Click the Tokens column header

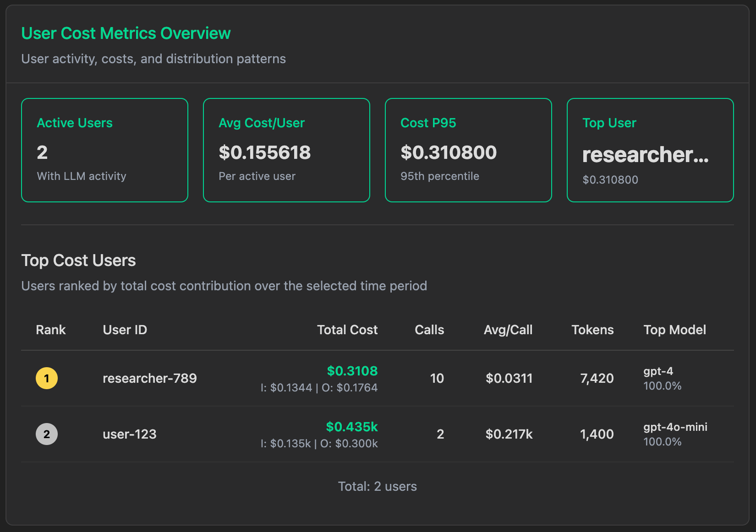coord(592,330)
